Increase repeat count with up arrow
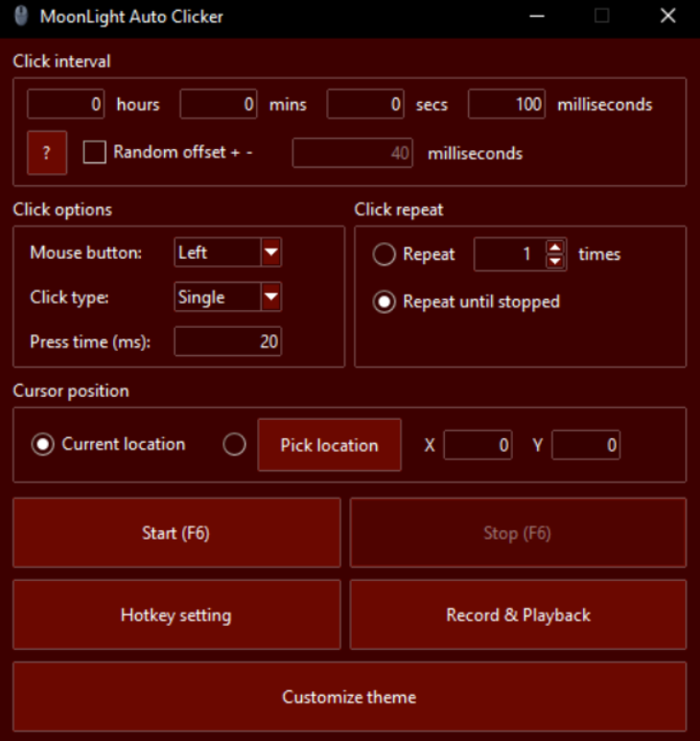Viewport: 700px width, 741px height. point(555,248)
